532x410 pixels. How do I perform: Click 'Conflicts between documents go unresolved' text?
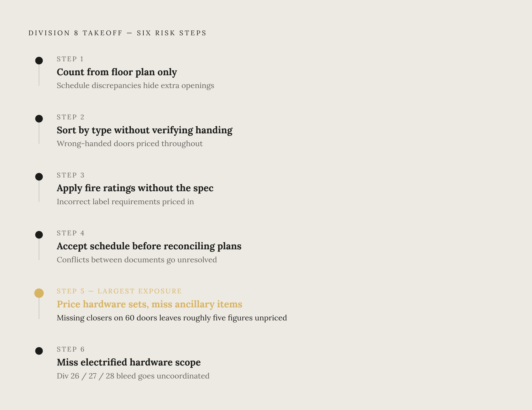point(137,260)
